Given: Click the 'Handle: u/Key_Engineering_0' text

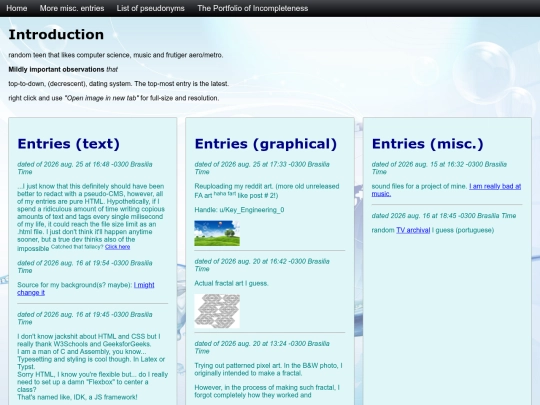Looking at the screenshot, I should click(239, 210).
